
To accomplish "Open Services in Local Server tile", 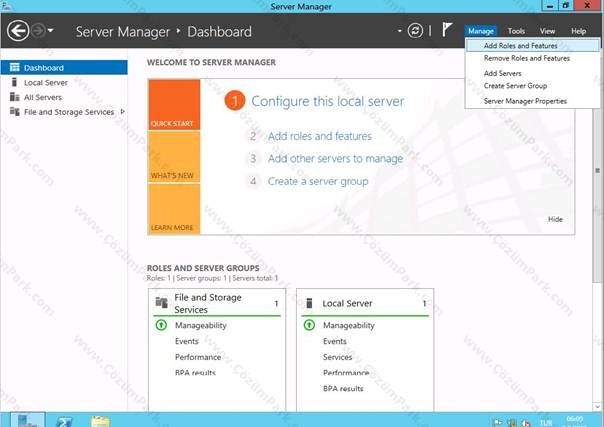I will (337, 357).
